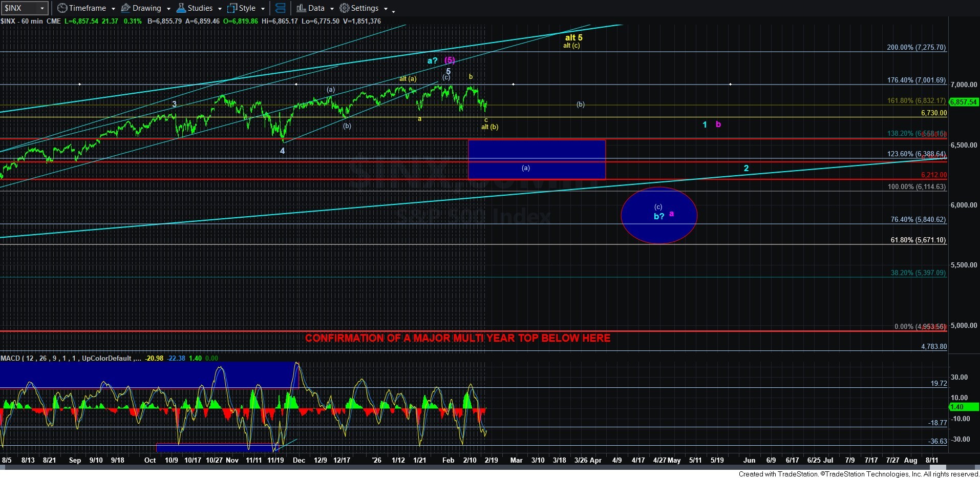The width and height of the screenshot is (980, 478).
Task: Click the green 6,857.54 current price marker
Action: (963, 102)
